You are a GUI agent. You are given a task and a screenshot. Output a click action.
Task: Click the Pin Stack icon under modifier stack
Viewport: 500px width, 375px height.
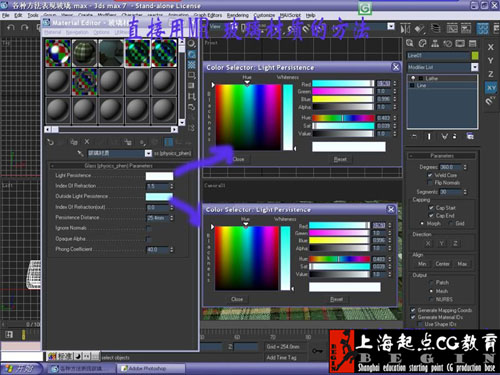coord(414,136)
